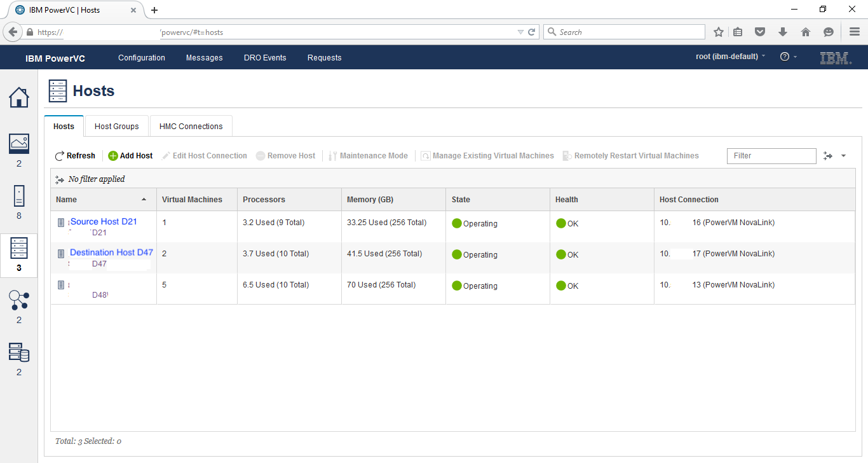868x463 pixels.
Task: Switch to the HMC Connections tab
Action: pos(191,127)
